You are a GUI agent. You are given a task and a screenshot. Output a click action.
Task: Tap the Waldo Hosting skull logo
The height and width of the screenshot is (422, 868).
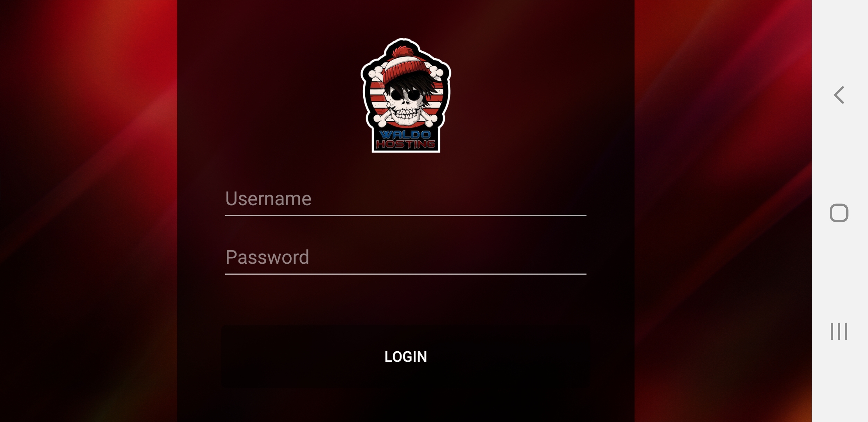point(406,95)
